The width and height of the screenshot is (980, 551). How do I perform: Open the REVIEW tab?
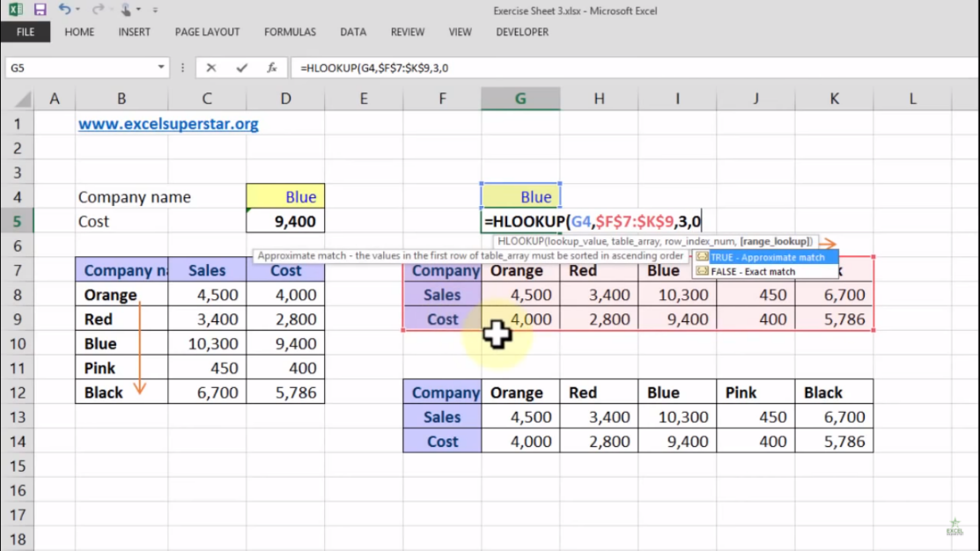pyautogui.click(x=408, y=32)
